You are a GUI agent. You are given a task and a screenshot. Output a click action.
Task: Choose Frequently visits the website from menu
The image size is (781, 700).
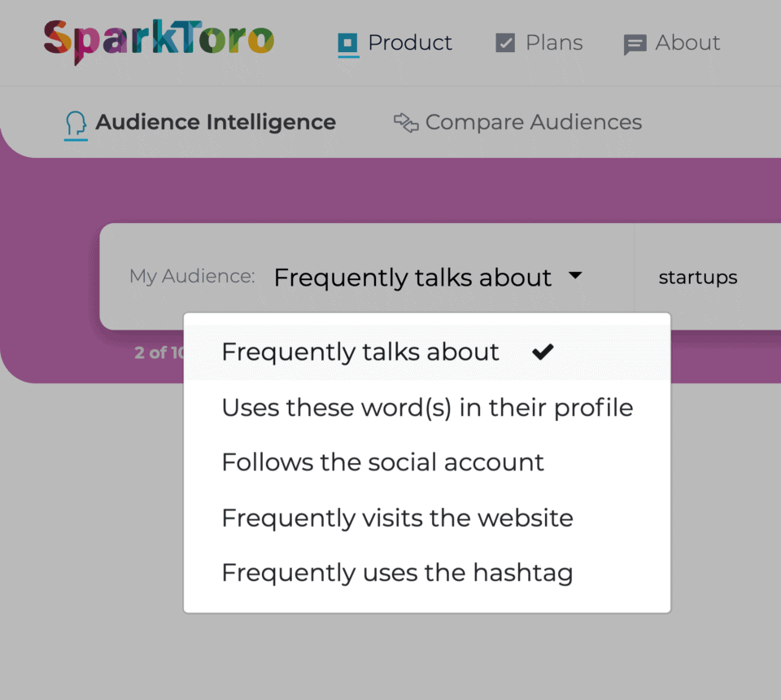point(397,518)
